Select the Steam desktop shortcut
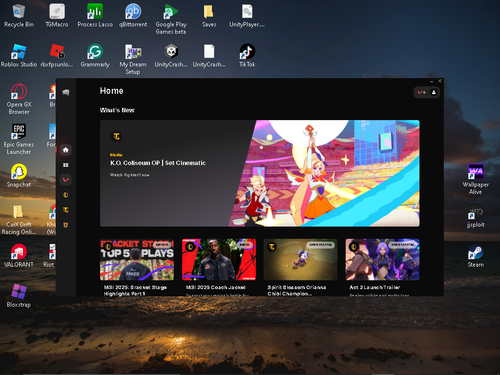500x375 pixels. (475, 256)
